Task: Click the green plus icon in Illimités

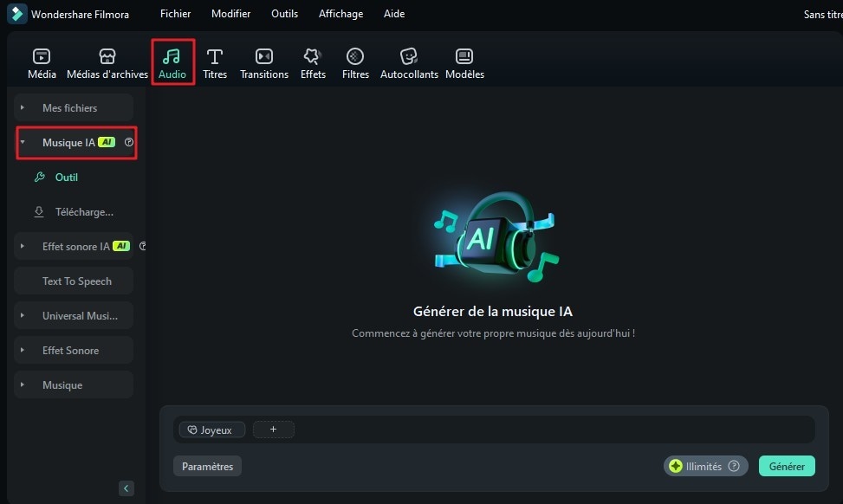Action: click(676, 466)
